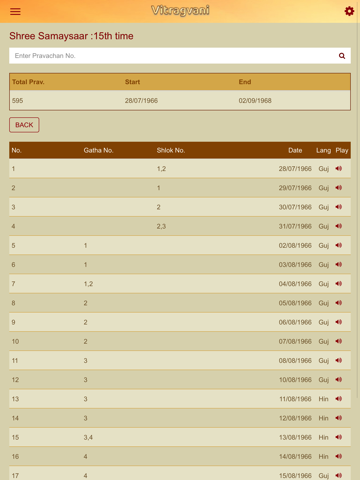The width and height of the screenshot is (360, 480).
Task: Click the Gatha No. column header
Action: [98, 150]
